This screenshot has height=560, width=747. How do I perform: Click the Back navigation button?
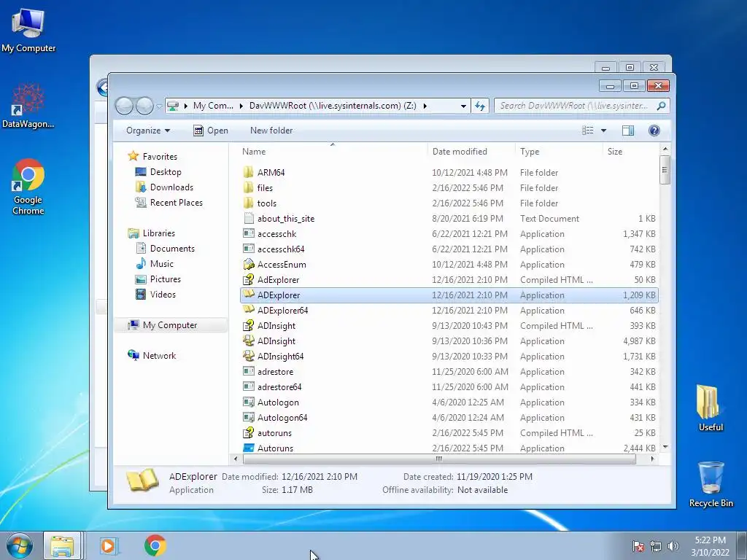124,106
